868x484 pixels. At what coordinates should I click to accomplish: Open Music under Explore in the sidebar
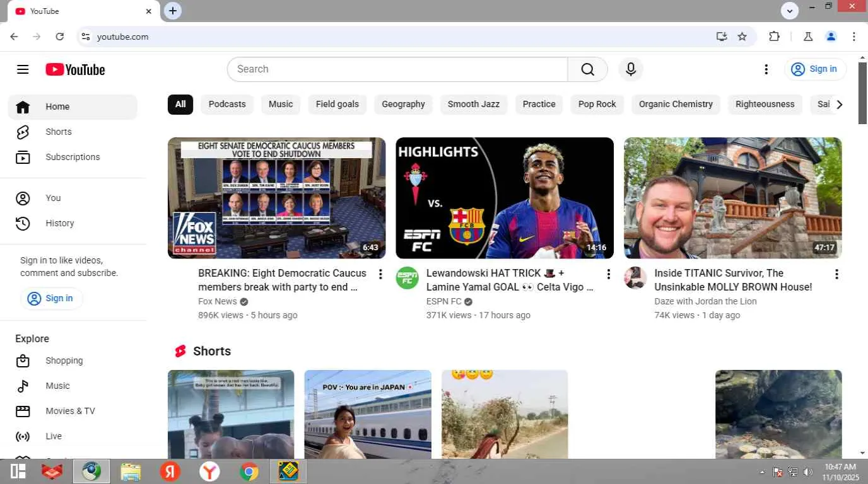pos(73,386)
